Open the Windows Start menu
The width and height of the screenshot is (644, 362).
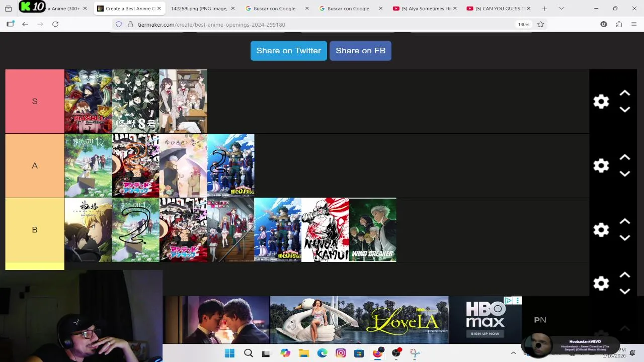click(x=229, y=353)
